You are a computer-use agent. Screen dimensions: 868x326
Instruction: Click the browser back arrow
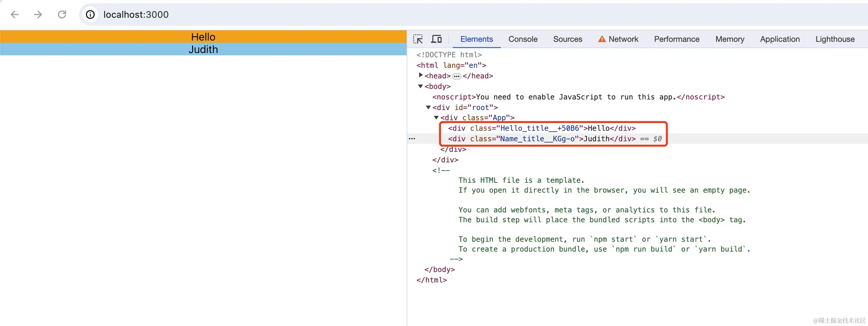pyautogui.click(x=14, y=14)
